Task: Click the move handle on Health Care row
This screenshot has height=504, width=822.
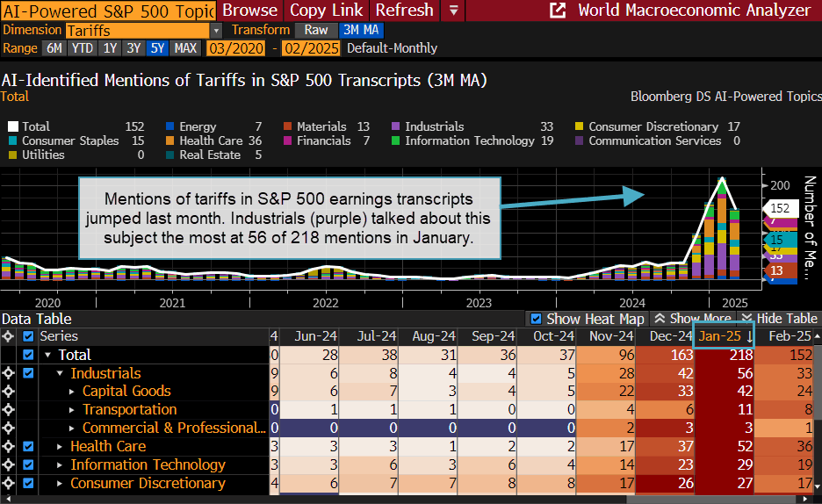Action: point(8,446)
